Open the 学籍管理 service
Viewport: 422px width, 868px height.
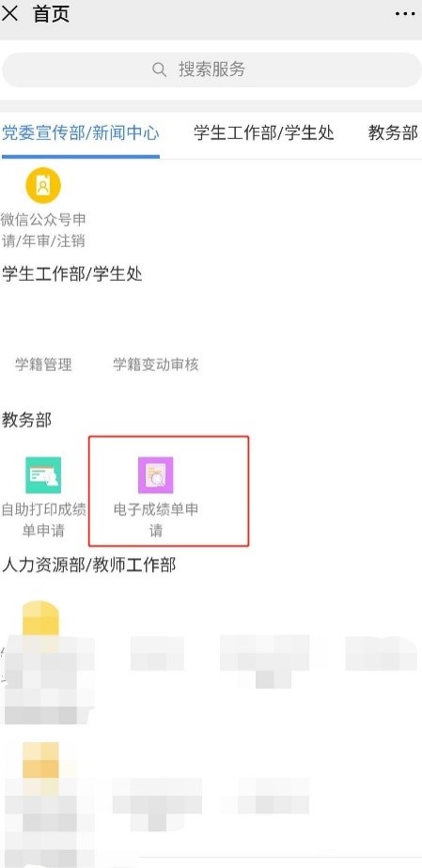43,364
